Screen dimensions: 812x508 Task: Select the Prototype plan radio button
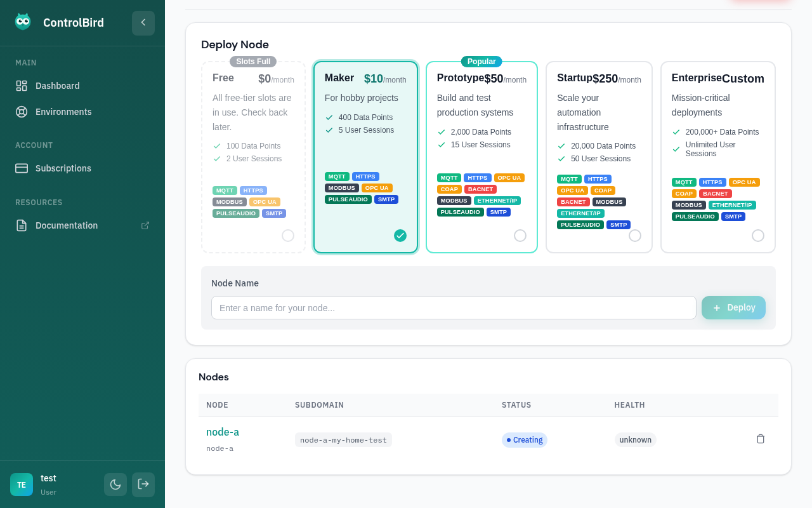point(520,236)
